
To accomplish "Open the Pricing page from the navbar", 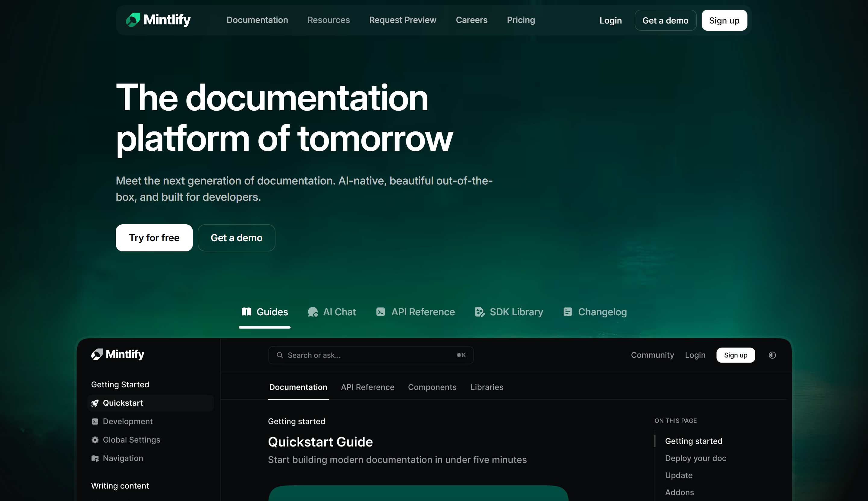I will click(520, 20).
